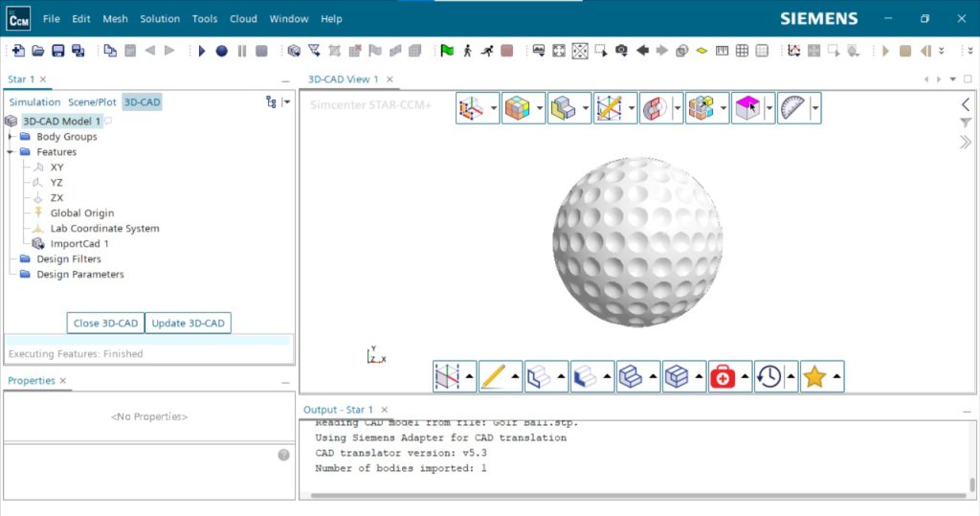Expand the Body Groups tree node
The width and height of the screenshot is (980, 516).
point(11,137)
